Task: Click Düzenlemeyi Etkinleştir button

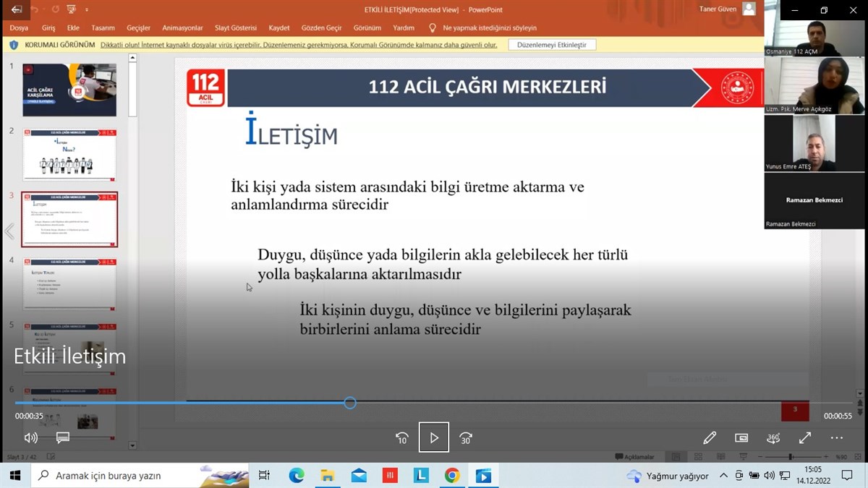Action: (552, 45)
